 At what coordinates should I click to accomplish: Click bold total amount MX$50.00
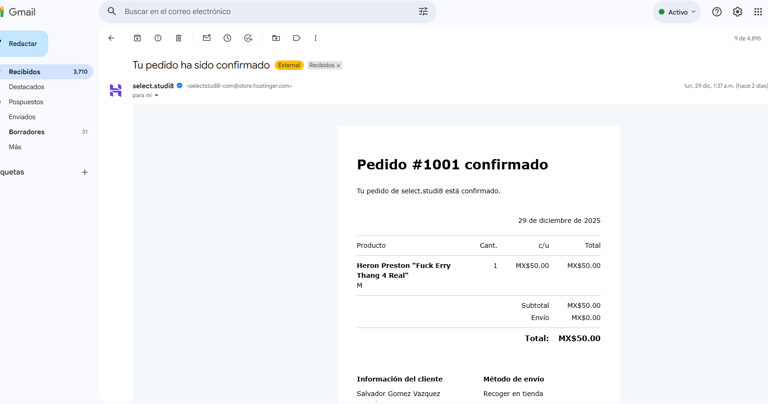pos(579,338)
